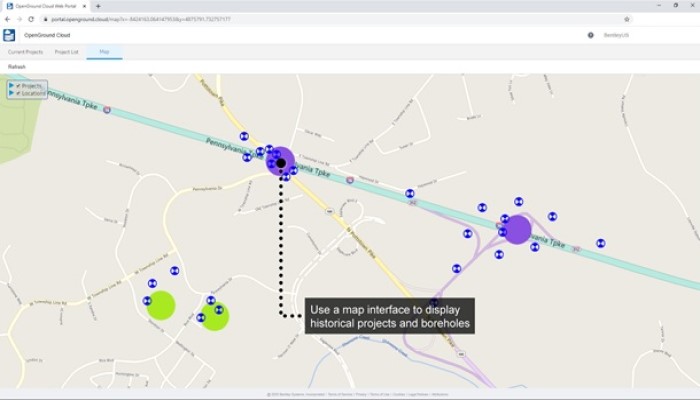Click the Refresh button
The height and width of the screenshot is (400, 700).
17,66
